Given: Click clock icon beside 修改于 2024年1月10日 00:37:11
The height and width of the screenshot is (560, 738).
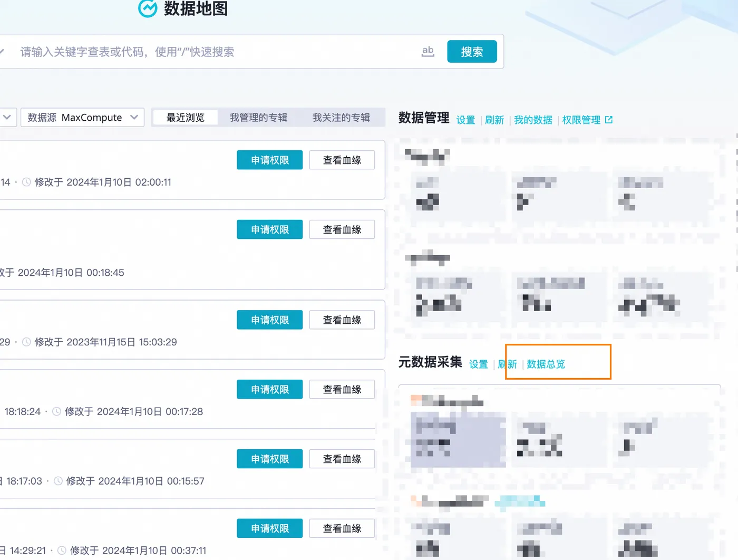Looking at the screenshot, I should (62, 551).
